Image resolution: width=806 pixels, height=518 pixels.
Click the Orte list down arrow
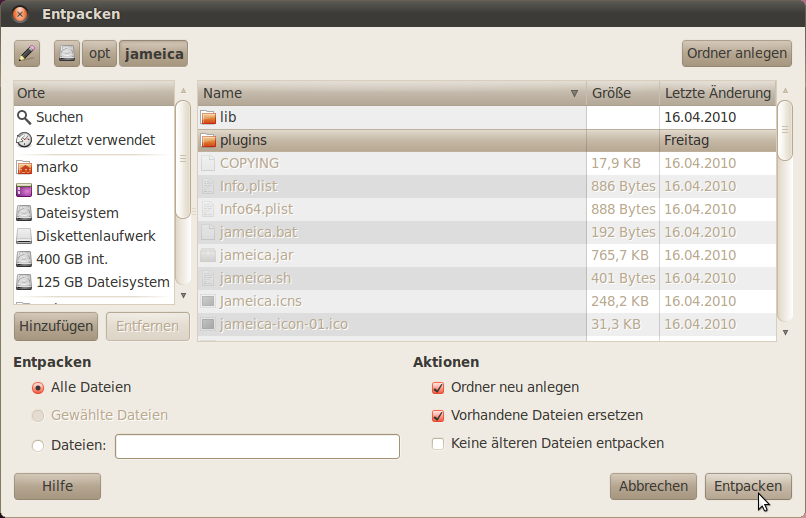(184, 295)
